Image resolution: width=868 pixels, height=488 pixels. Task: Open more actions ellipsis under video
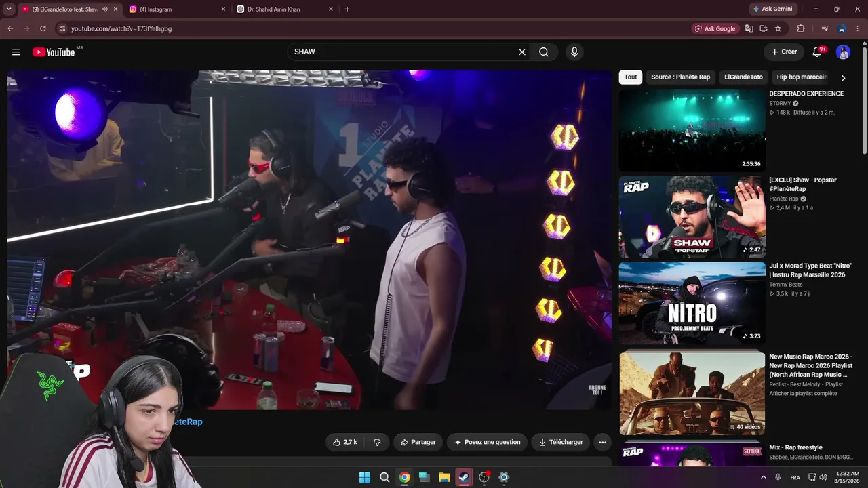click(x=602, y=442)
